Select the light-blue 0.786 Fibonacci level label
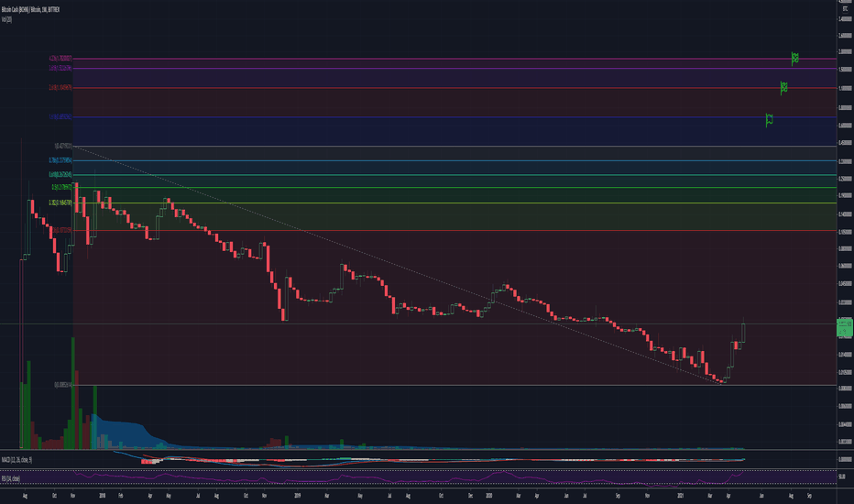Viewport: 854px width, 504px height. [x=60, y=160]
